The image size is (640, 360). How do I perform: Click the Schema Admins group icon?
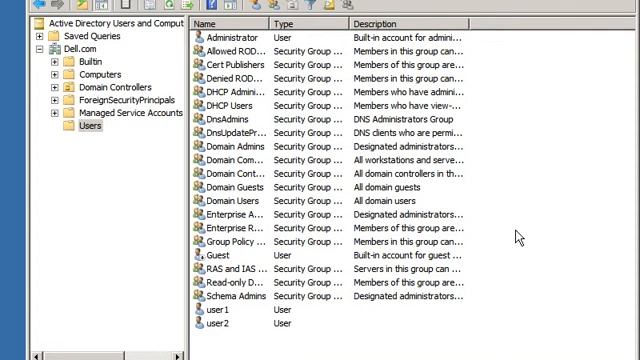(199, 296)
